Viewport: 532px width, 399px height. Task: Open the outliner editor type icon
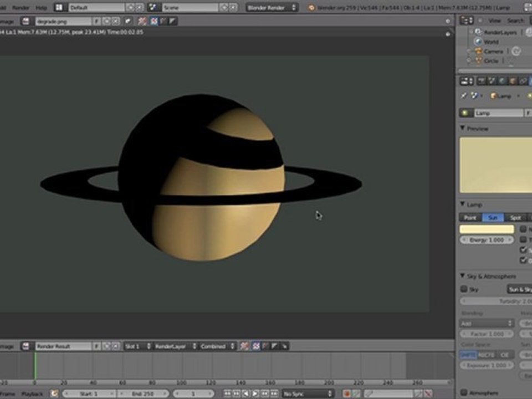(x=467, y=21)
